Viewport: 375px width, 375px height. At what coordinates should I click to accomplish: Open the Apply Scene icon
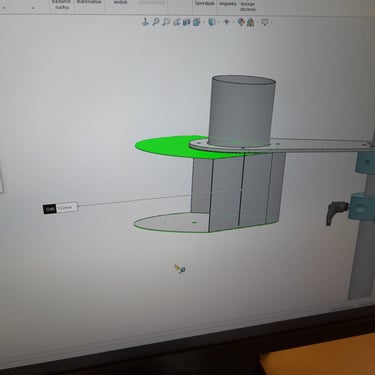(250, 22)
